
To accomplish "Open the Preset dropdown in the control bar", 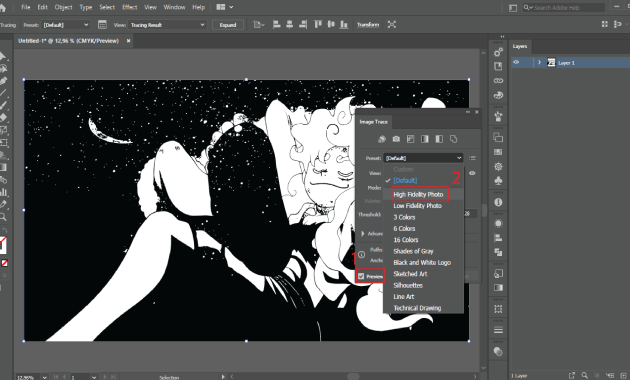I will (66, 25).
